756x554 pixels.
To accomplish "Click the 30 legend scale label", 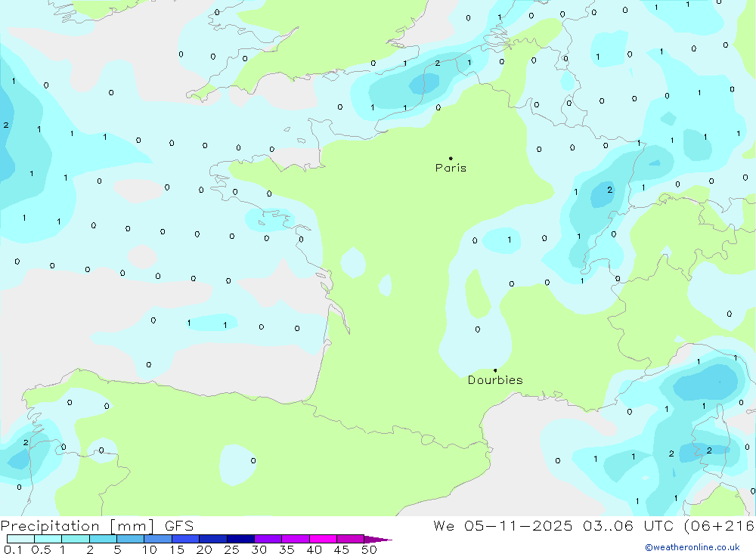I will (x=259, y=549).
